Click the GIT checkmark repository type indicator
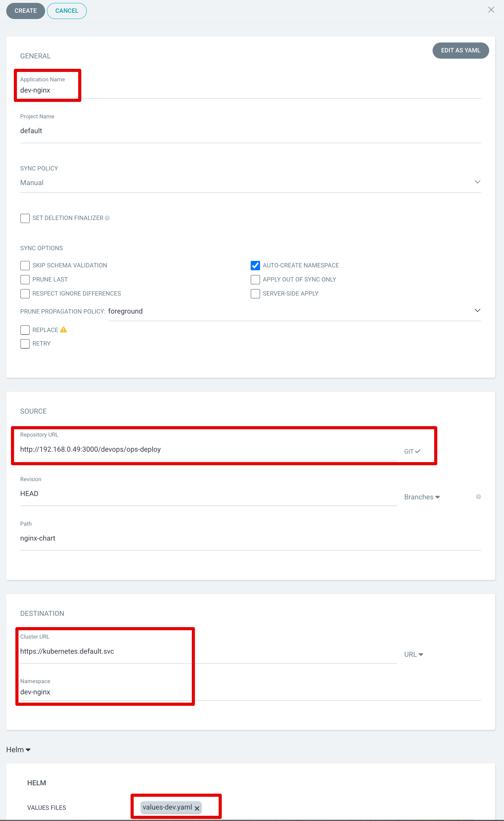The height and width of the screenshot is (821, 504). tap(412, 451)
